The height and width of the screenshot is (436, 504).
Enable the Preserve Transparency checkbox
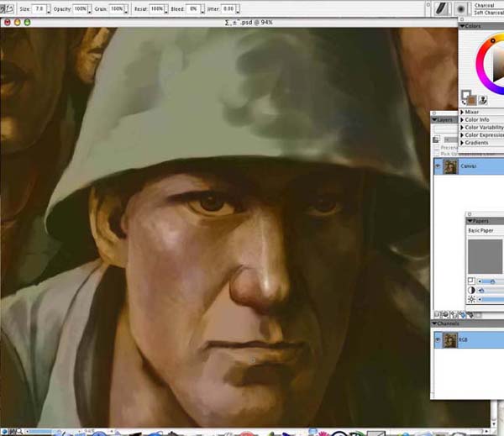[x=437, y=148]
